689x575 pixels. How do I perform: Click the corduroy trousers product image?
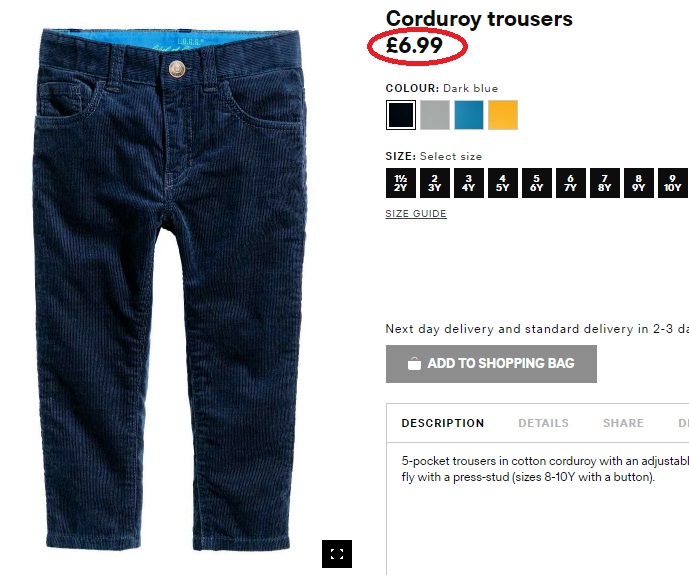click(169, 289)
